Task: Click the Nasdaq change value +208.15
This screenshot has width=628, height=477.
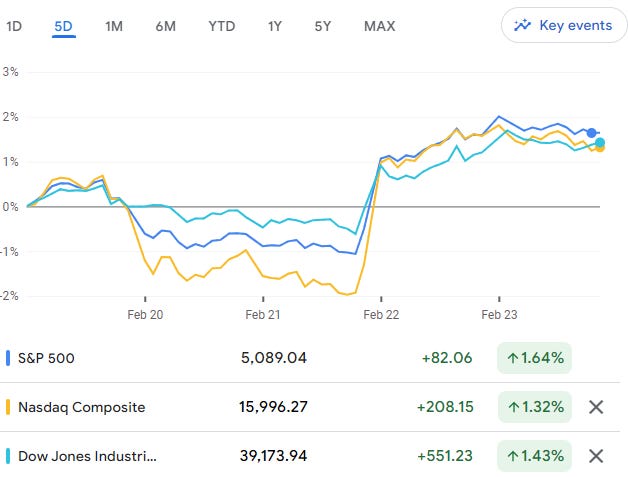Action: 445,407
